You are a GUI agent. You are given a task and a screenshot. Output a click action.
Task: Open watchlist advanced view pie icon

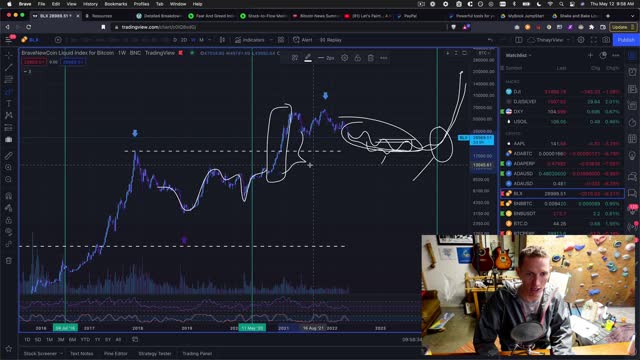pyautogui.click(x=603, y=55)
